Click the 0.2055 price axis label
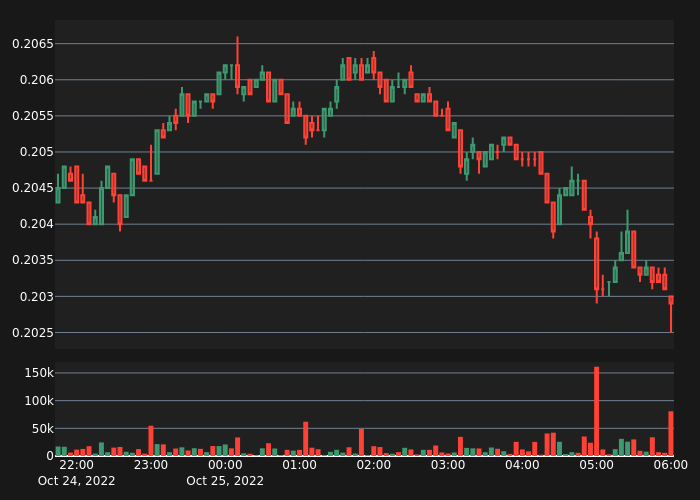The image size is (700, 500). point(33,116)
